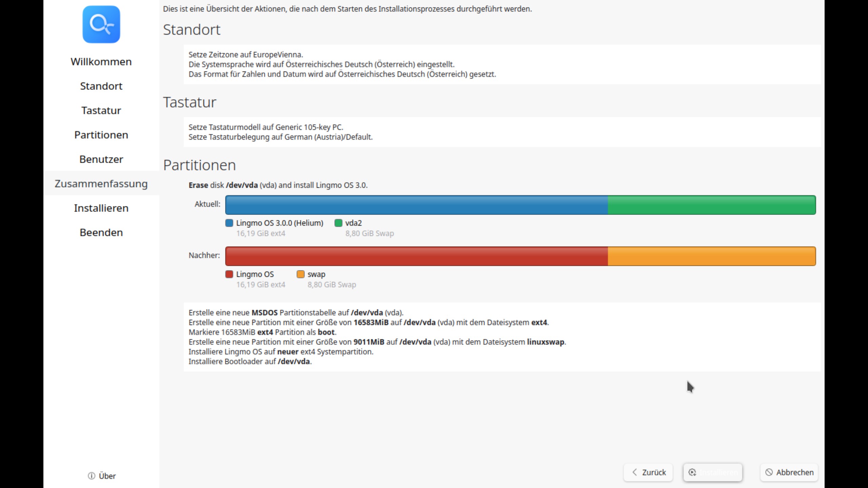
Task: Cancel setup with the Abbrechen button
Action: coord(789,472)
